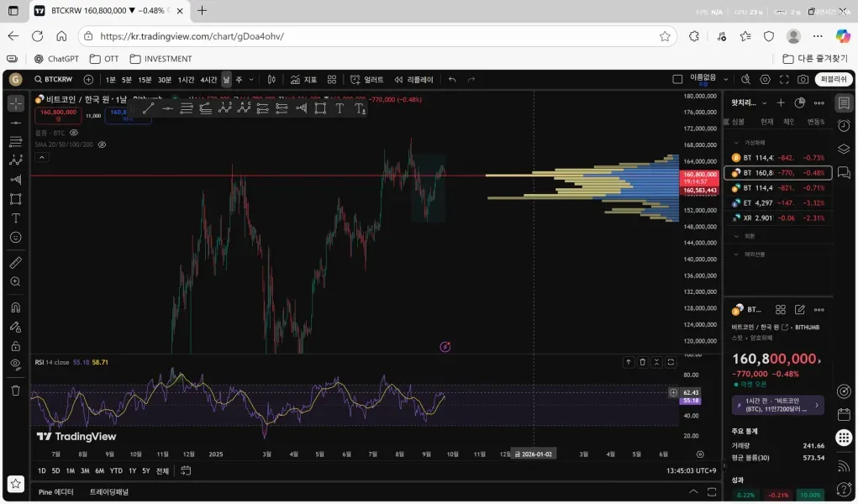Select the XR 2.901 watchlist row

coord(777,218)
